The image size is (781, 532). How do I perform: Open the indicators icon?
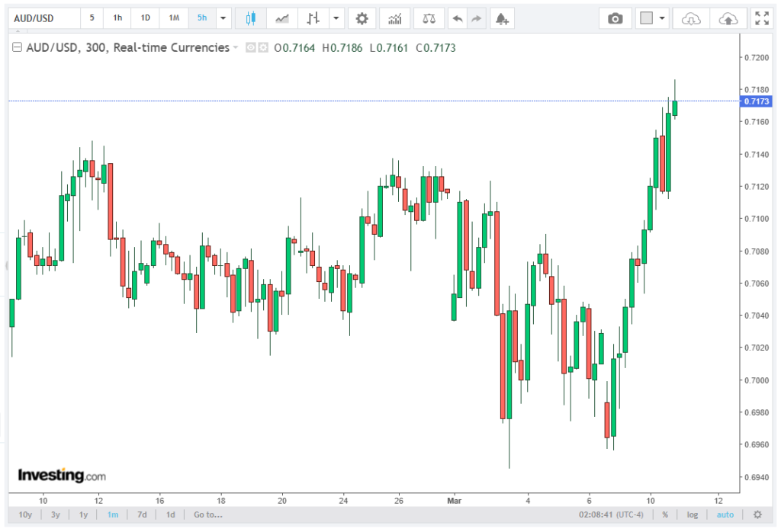coord(394,18)
